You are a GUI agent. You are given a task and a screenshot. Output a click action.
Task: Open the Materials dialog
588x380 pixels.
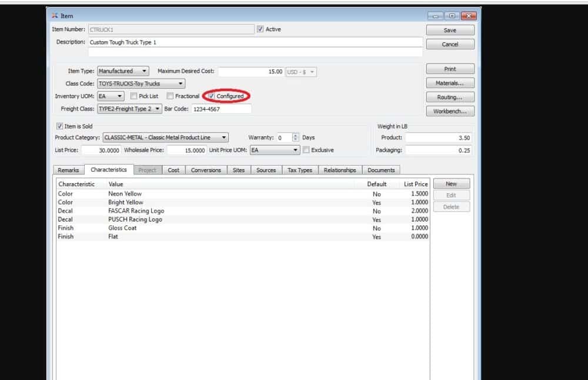click(x=450, y=83)
